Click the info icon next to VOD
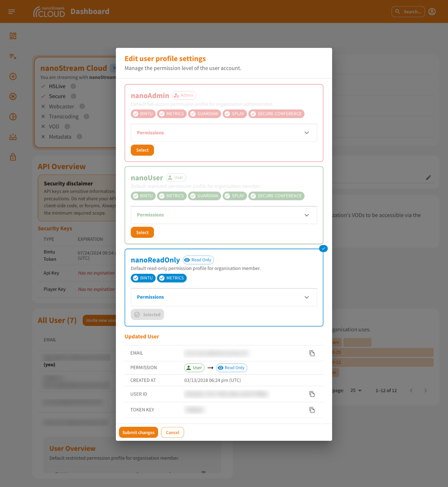 point(67,126)
